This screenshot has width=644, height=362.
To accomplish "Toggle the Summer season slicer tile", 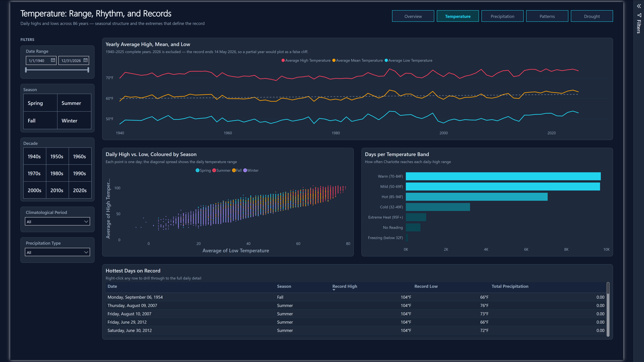I will point(74,103).
